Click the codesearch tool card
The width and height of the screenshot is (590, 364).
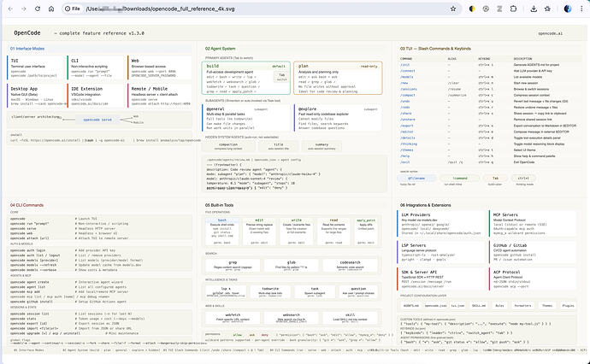tap(350, 265)
